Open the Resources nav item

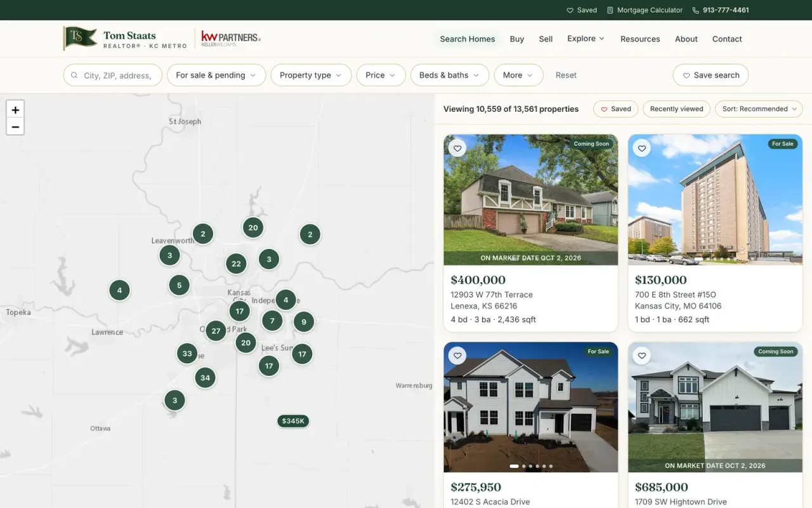(x=640, y=39)
